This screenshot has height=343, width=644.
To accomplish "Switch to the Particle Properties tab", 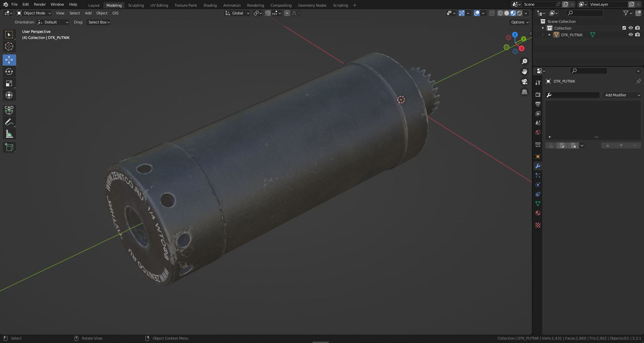I will pyautogui.click(x=537, y=175).
